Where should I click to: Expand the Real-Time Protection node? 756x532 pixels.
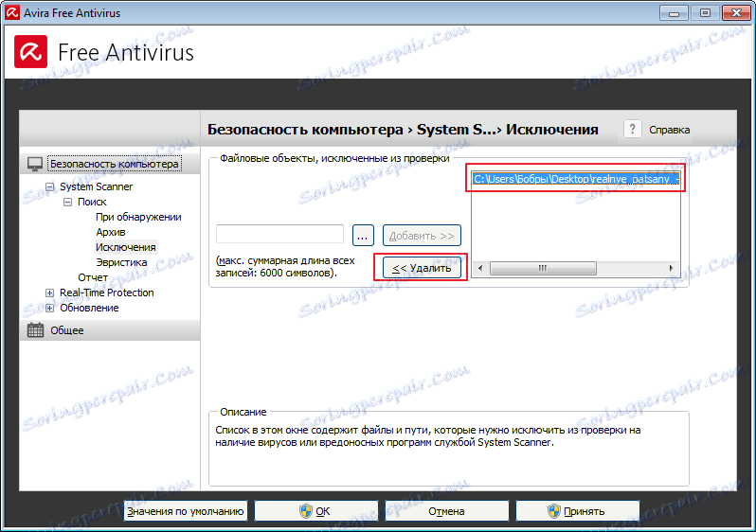[49, 293]
